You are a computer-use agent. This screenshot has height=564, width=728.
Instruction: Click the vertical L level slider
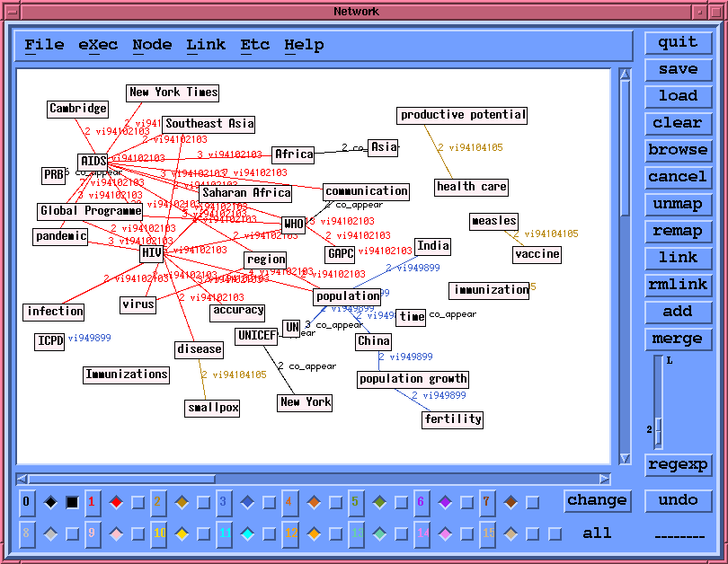coord(659,400)
